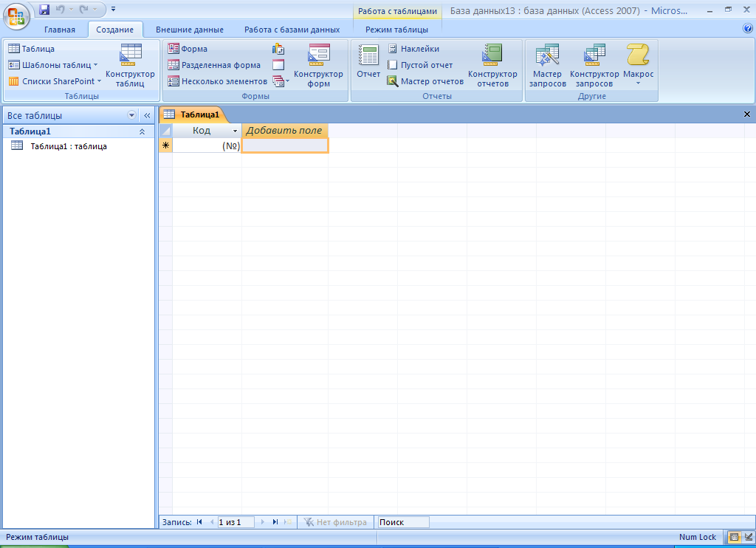The height and width of the screenshot is (548, 756).
Task: Switch to the Главная tab
Action: click(60, 30)
